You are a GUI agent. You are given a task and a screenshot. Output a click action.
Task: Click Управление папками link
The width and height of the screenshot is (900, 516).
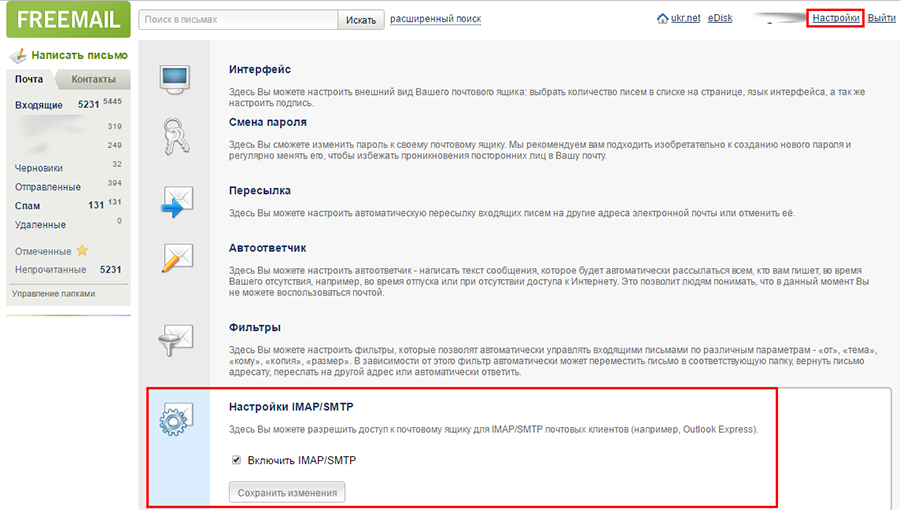pos(53,294)
